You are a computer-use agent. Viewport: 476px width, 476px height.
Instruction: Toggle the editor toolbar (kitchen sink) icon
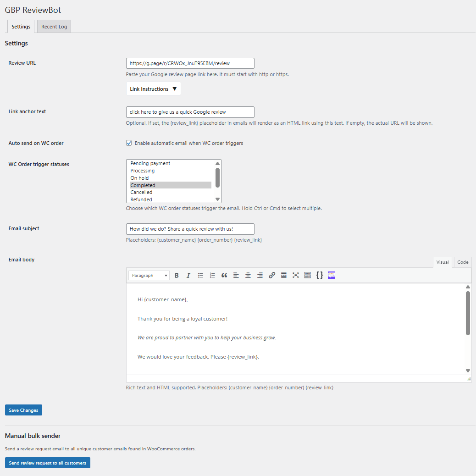[x=308, y=275]
